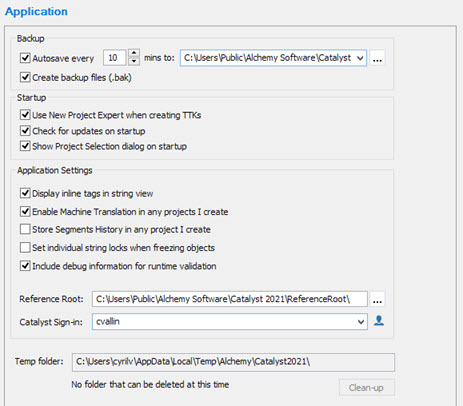Click into the Reference Root path field
The width and height of the screenshot is (463, 406).
coord(230,299)
